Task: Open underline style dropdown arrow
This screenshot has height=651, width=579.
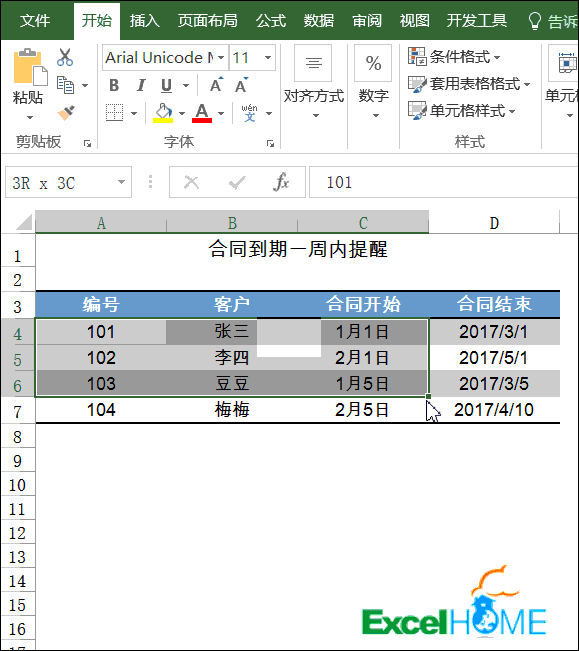Action: pyautogui.click(x=186, y=86)
